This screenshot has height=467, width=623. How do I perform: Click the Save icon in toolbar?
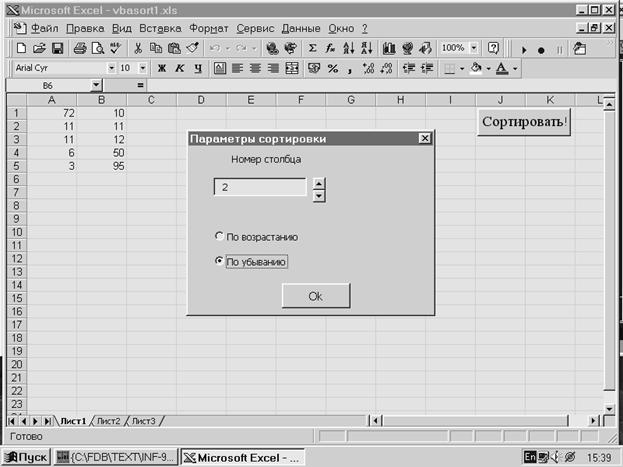57,48
